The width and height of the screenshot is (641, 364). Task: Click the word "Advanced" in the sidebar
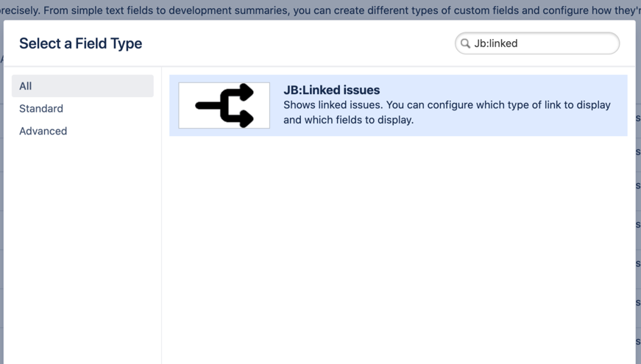(43, 131)
